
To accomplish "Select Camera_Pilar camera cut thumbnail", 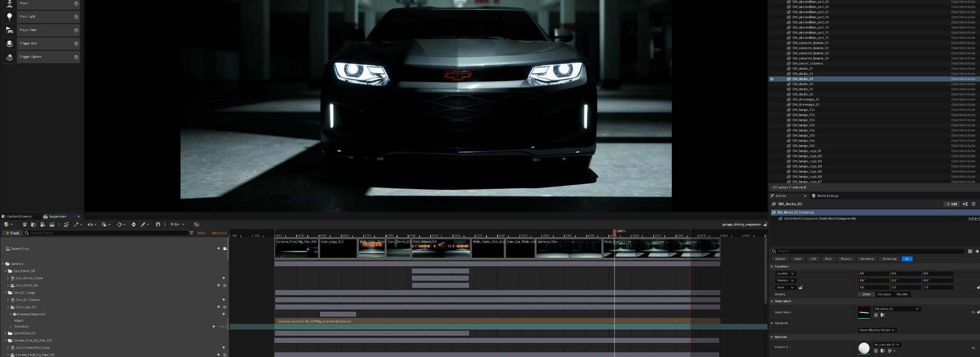I will 569,249.
